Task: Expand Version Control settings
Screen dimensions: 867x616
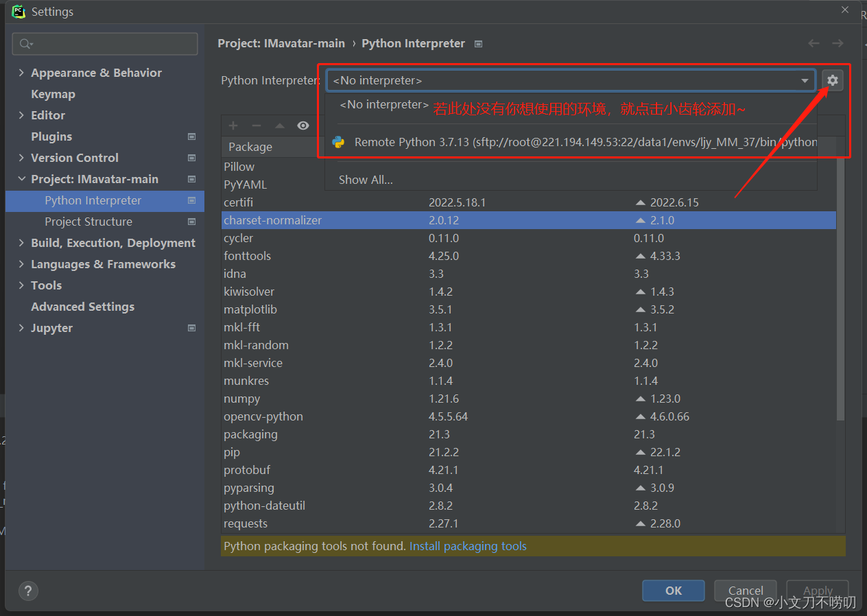Action: coord(21,158)
